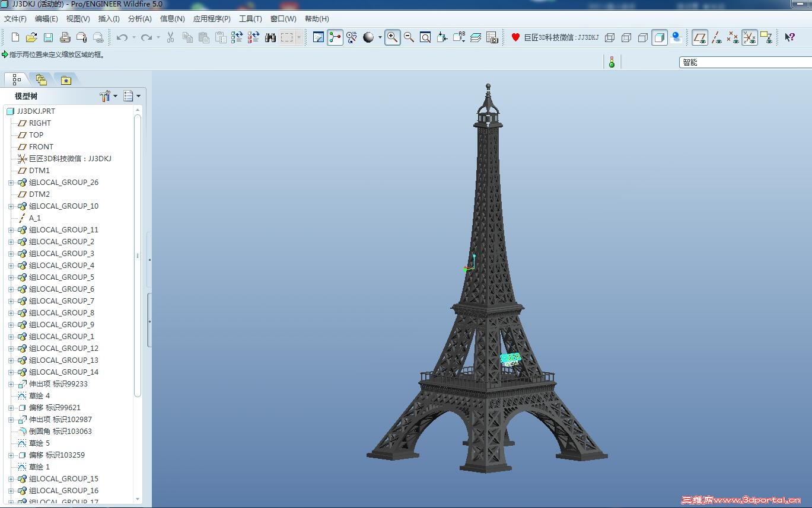Screen dimensions: 812x508
Task: Switch to the Model Tree navigator tab
Action: tap(16, 79)
